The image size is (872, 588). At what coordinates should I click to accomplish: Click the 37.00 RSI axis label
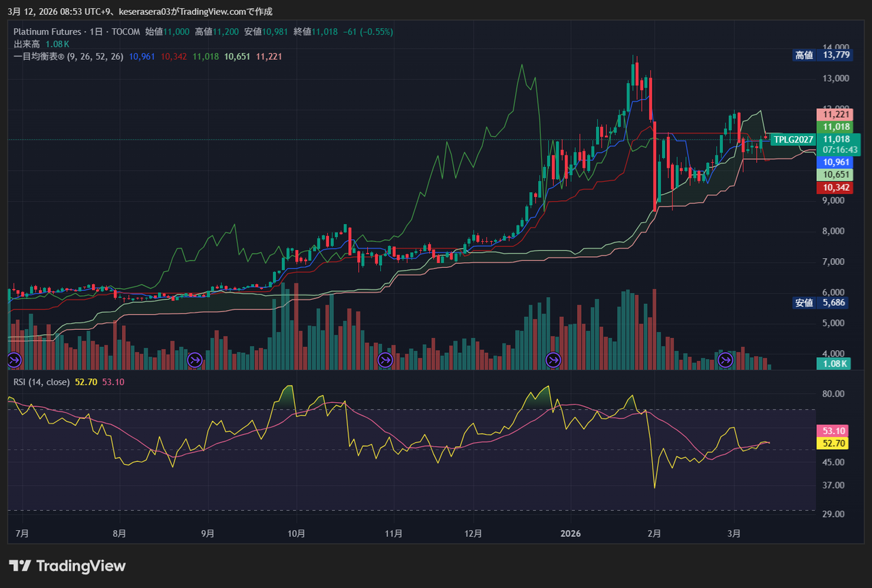point(834,485)
